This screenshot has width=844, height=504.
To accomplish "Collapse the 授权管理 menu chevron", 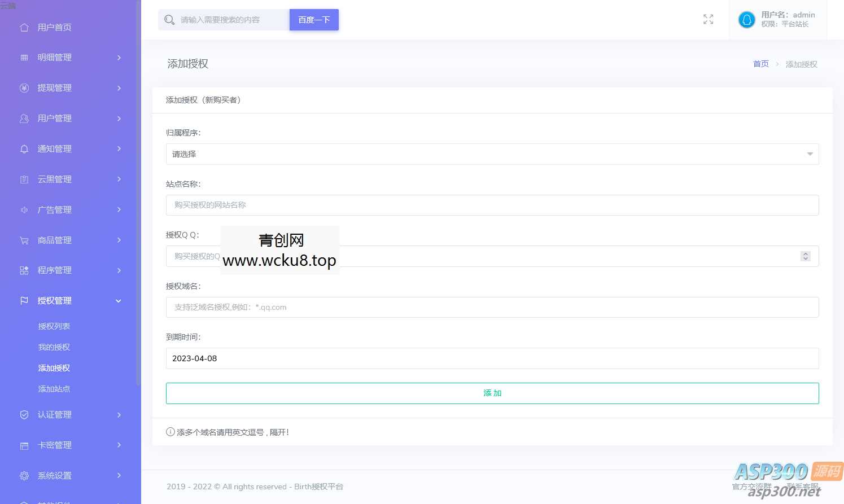I will [119, 301].
